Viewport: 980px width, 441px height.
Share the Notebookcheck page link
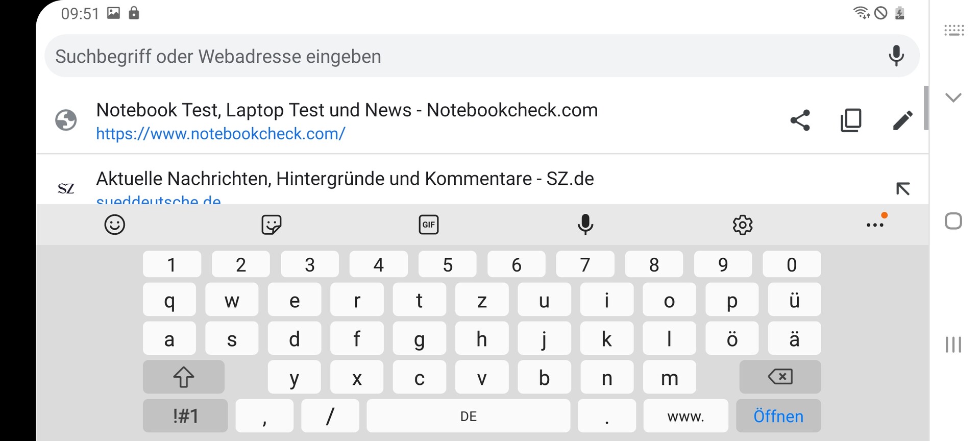click(800, 120)
